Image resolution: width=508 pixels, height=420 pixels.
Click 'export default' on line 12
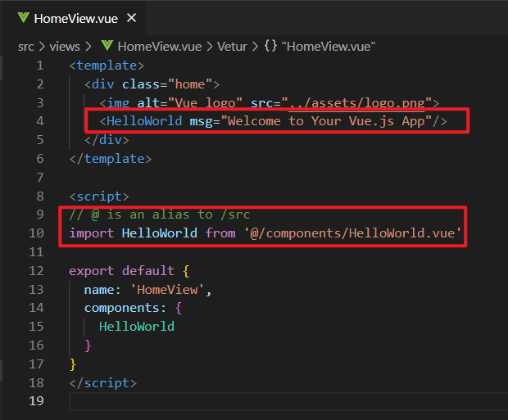click(x=121, y=271)
